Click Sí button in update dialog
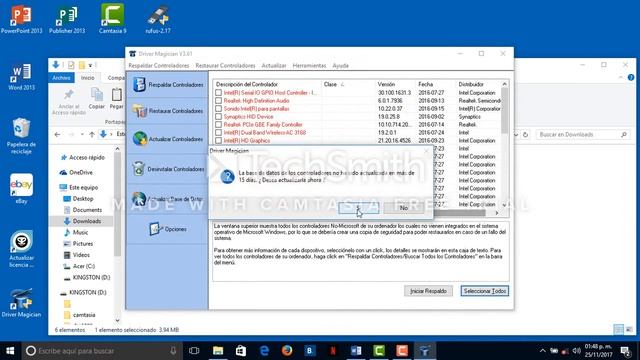 point(358,208)
